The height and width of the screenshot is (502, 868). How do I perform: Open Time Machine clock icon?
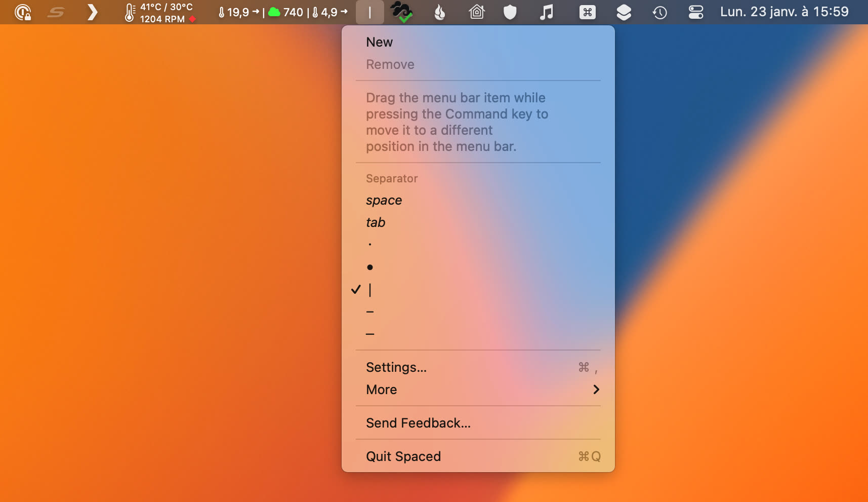coord(659,12)
